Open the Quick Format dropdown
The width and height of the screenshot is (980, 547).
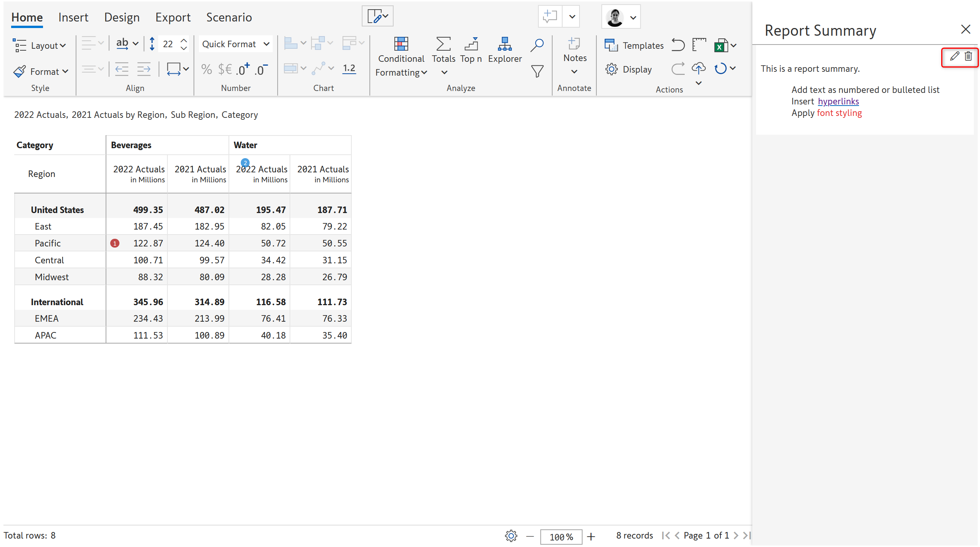tap(235, 44)
